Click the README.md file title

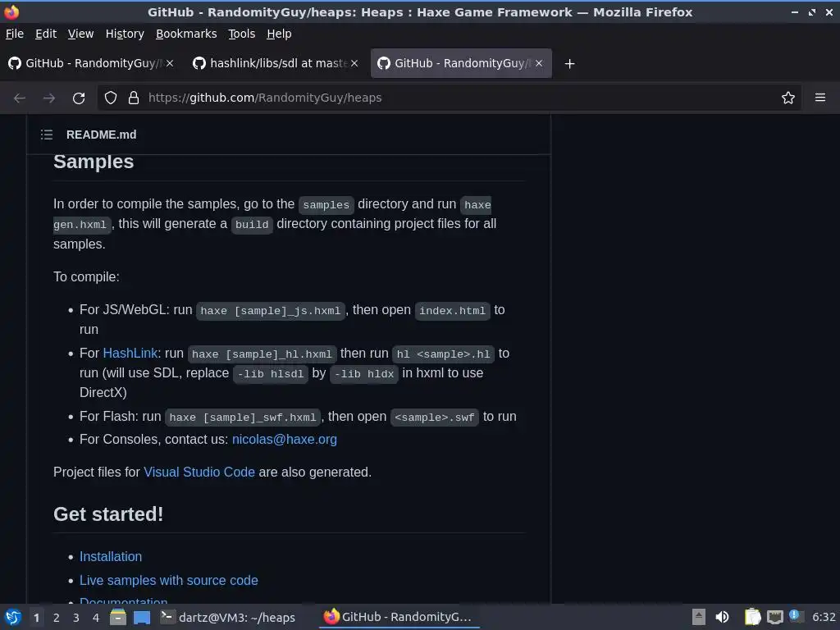101,135
